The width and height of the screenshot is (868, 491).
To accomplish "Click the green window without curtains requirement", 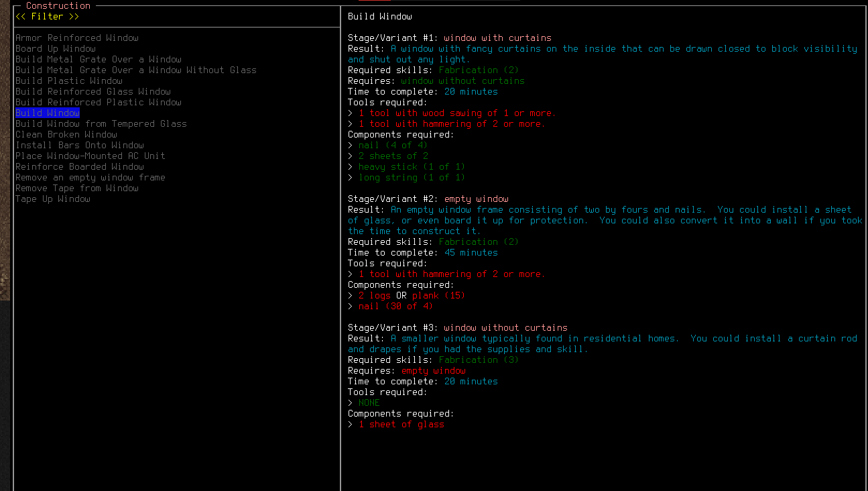I will (x=463, y=80).
